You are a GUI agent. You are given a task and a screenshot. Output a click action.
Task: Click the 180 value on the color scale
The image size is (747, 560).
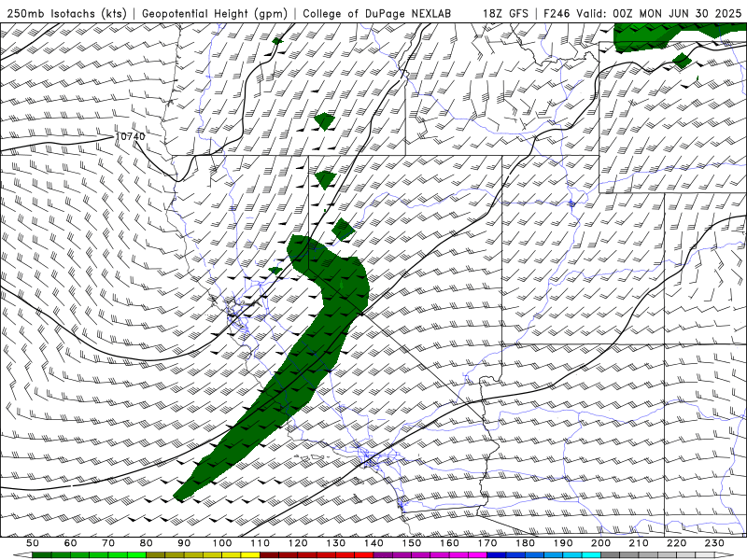(525, 543)
